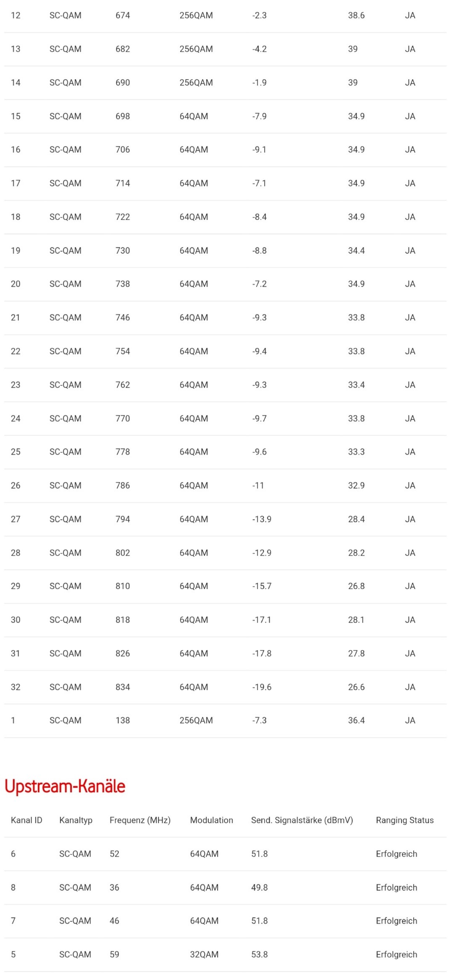The height and width of the screenshot is (980, 455).
Task: Select the Kanal ID column header
Action: [27, 820]
